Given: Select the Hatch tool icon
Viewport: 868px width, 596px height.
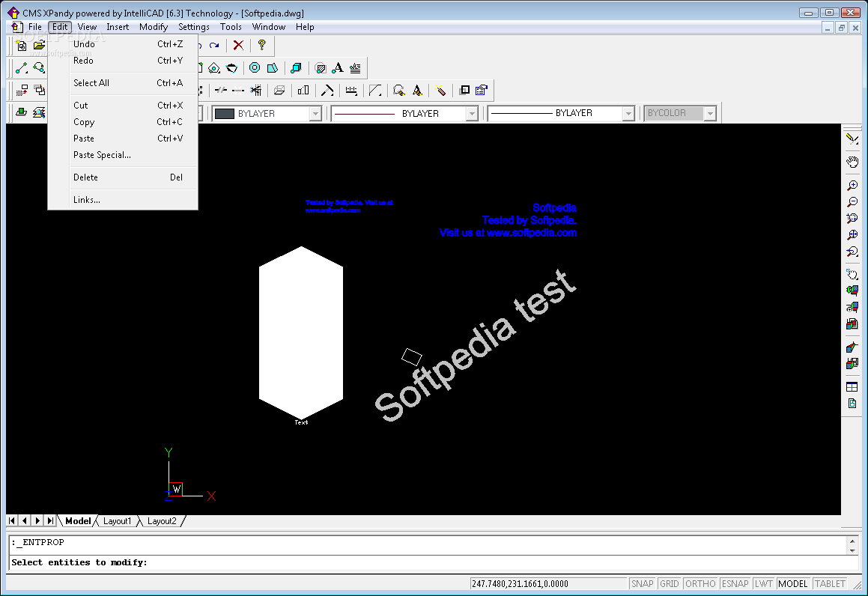Looking at the screenshot, I should coord(320,68).
